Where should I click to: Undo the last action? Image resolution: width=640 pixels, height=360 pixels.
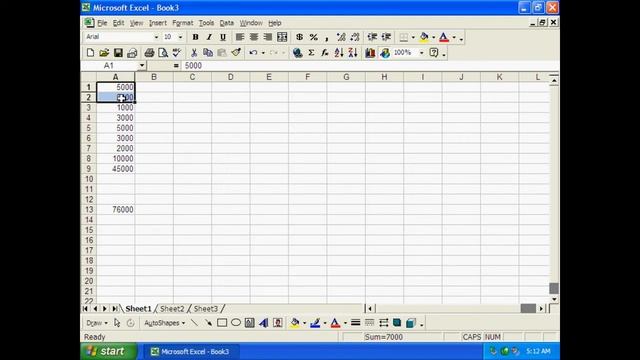pyautogui.click(x=253, y=53)
